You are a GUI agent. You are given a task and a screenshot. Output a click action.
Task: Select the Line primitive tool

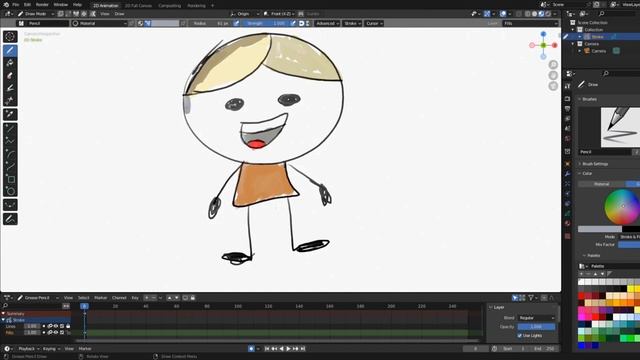point(10,129)
